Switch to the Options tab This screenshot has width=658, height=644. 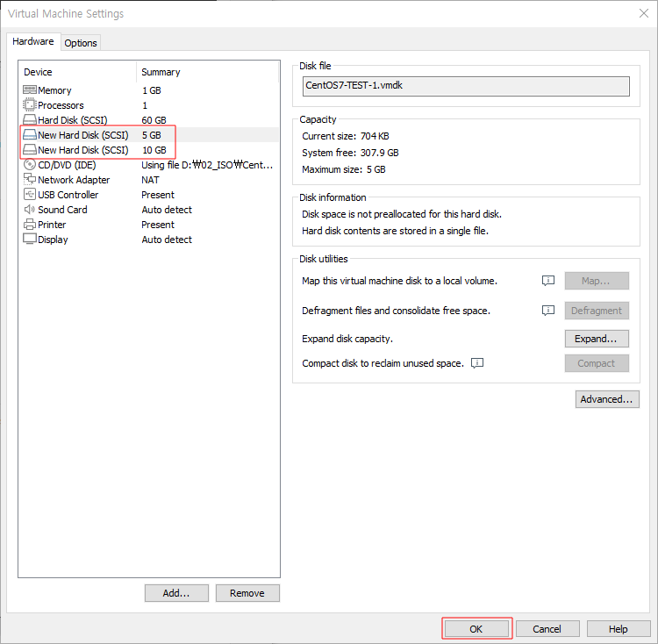click(x=81, y=43)
